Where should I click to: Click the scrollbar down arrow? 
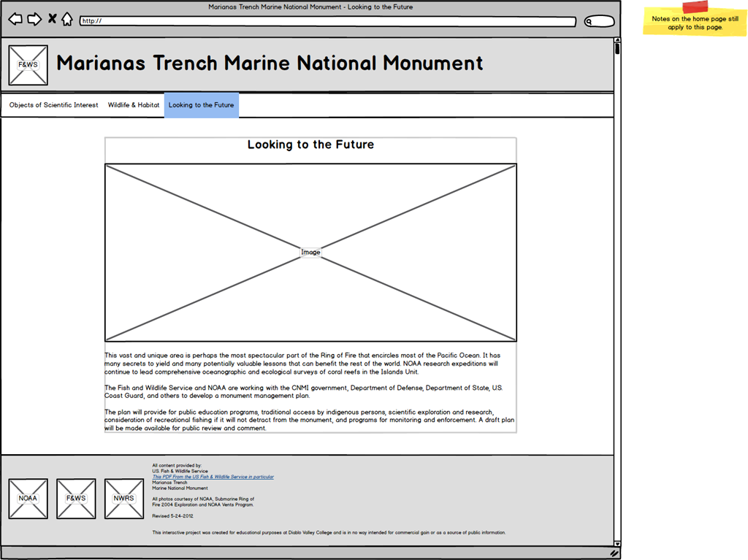click(617, 543)
